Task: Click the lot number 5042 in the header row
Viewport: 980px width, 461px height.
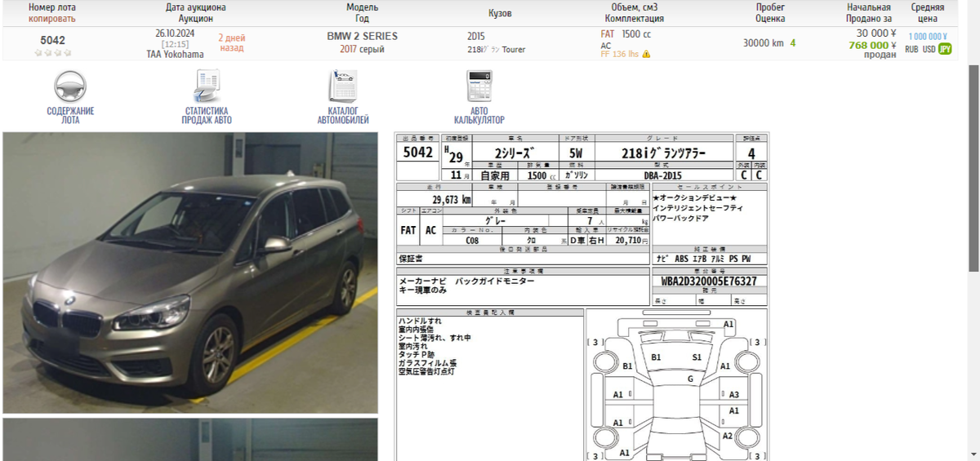Action: click(x=53, y=40)
